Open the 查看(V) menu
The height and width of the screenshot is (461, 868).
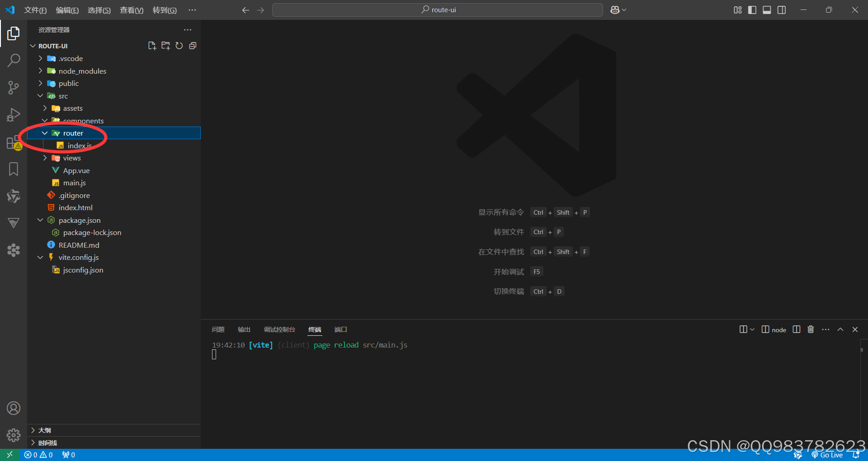(132, 10)
